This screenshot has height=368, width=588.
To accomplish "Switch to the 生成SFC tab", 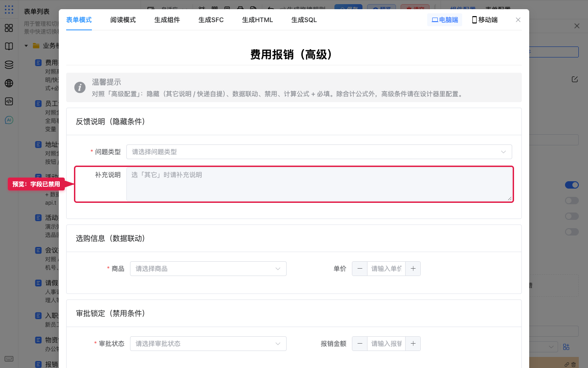I will [x=211, y=20].
